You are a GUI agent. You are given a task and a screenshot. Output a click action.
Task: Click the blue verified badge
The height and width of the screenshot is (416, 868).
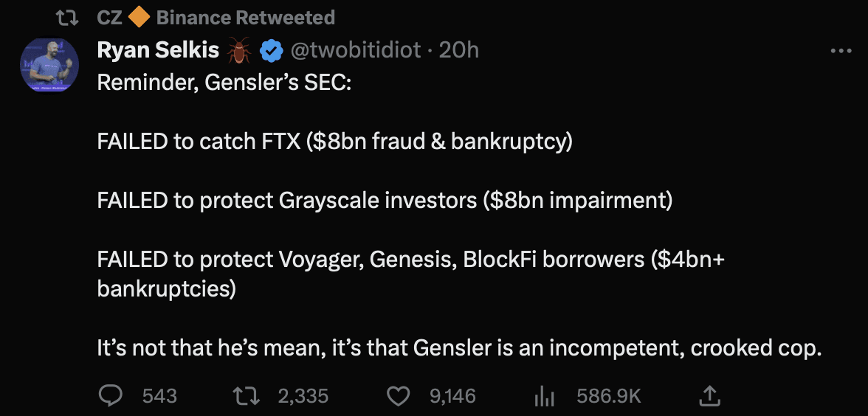coord(272,50)
